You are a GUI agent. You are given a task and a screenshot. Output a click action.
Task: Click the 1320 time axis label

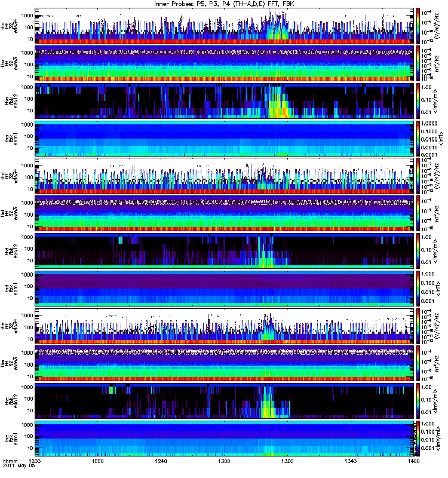tap(287, 461)
